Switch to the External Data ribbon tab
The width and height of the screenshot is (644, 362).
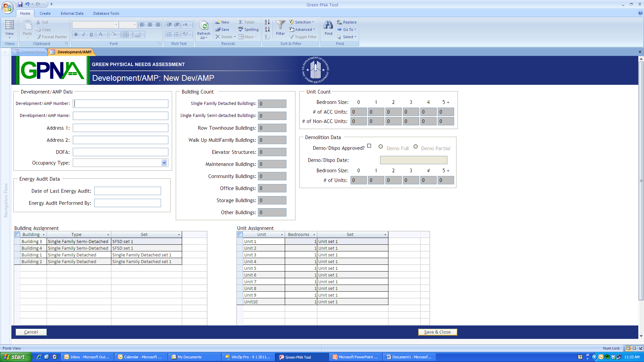[x=72, y=13]
